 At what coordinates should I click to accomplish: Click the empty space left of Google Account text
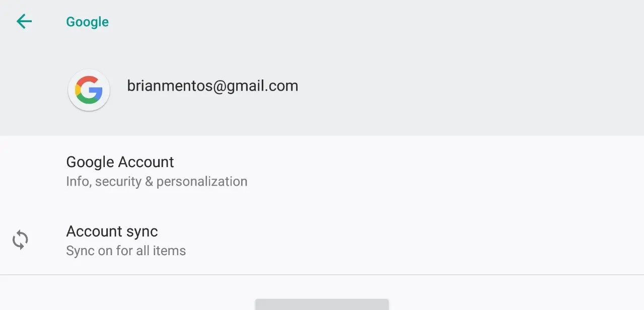[x=30, y=171]
